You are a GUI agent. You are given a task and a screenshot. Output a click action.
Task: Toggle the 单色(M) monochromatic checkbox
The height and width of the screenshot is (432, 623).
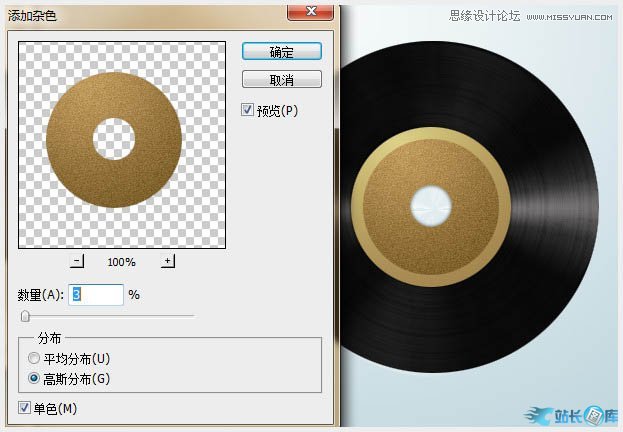25,408
